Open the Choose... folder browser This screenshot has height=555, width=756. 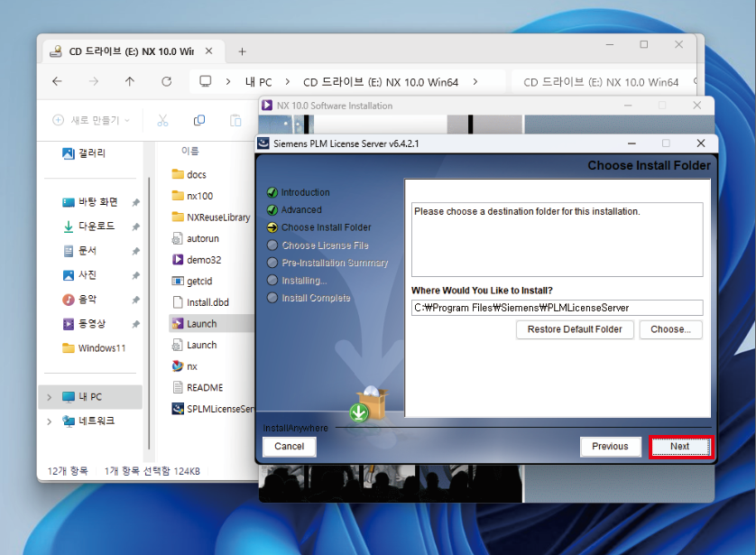point(670,329)
